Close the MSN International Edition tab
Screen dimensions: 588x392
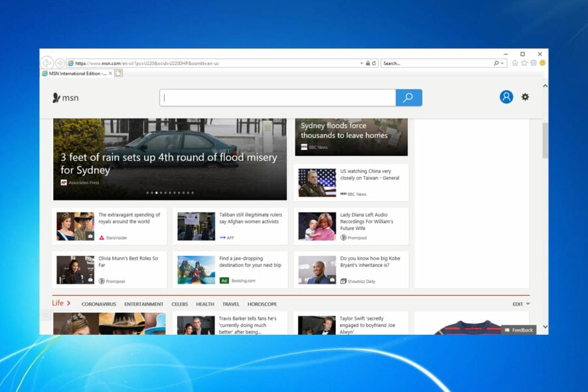pos(110,74)
